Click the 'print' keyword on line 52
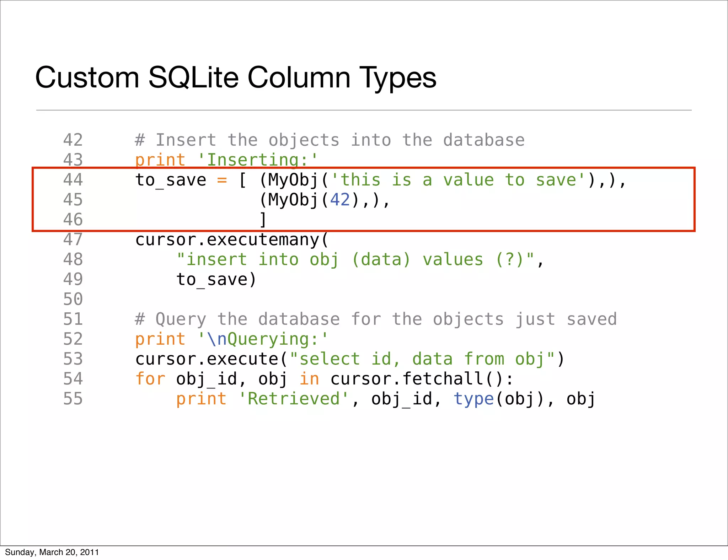The width and height of the screenshot is (728, 560). pyautogui.click(x=160, y=340)
